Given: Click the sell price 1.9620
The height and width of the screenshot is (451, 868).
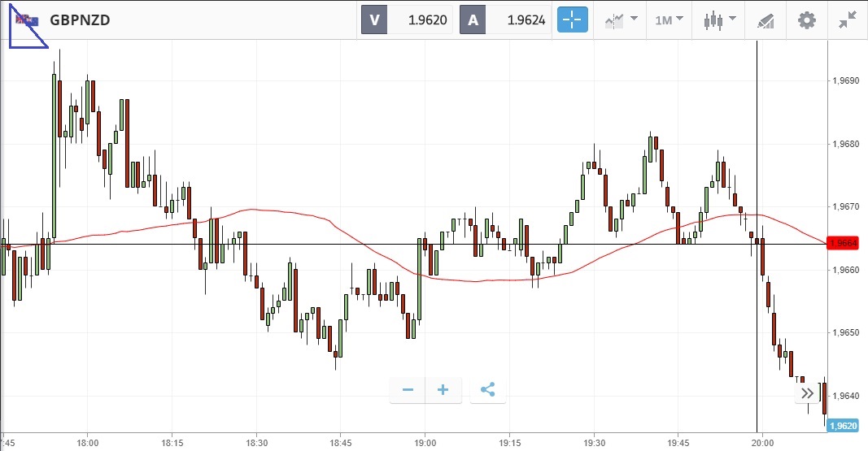Looking at the screenshot, I should point(429,20).
